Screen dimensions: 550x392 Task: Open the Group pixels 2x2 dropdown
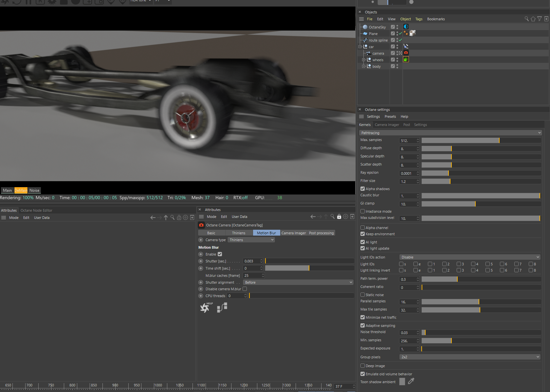[470, 357]
